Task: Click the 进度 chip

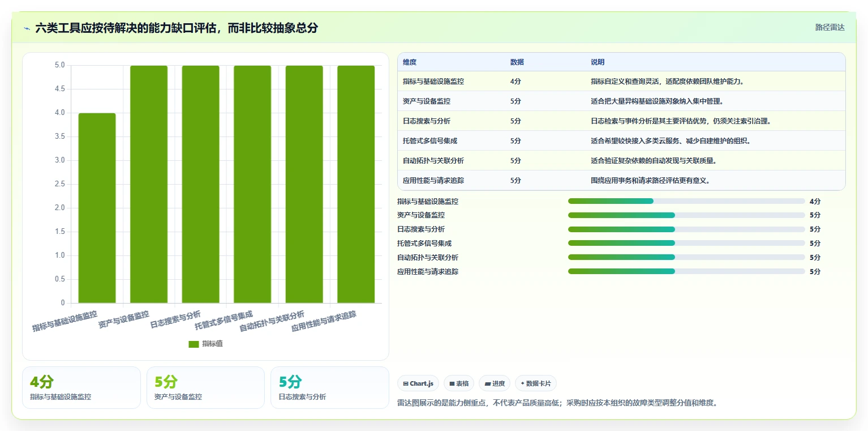Action: point(495,383)
